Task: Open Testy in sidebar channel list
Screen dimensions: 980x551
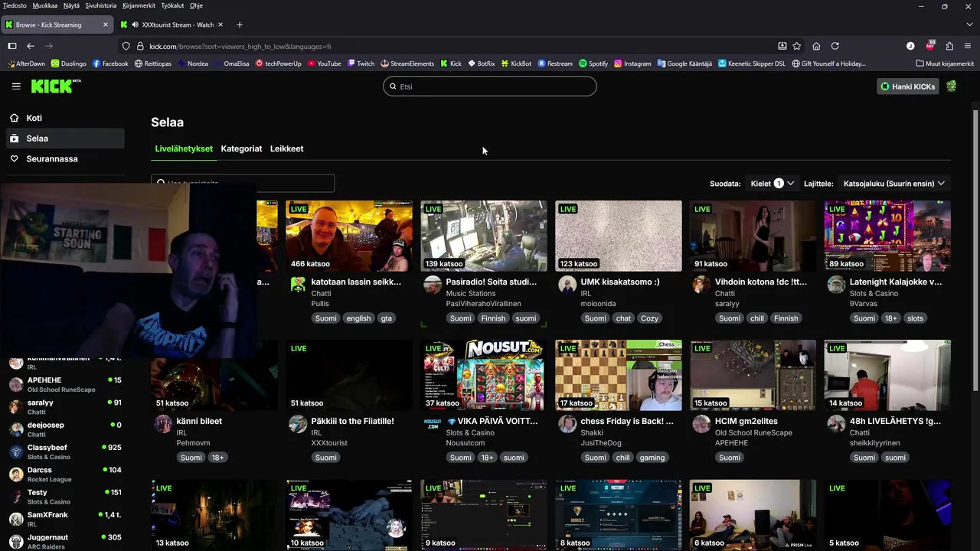Action: [x=64, y=497]
